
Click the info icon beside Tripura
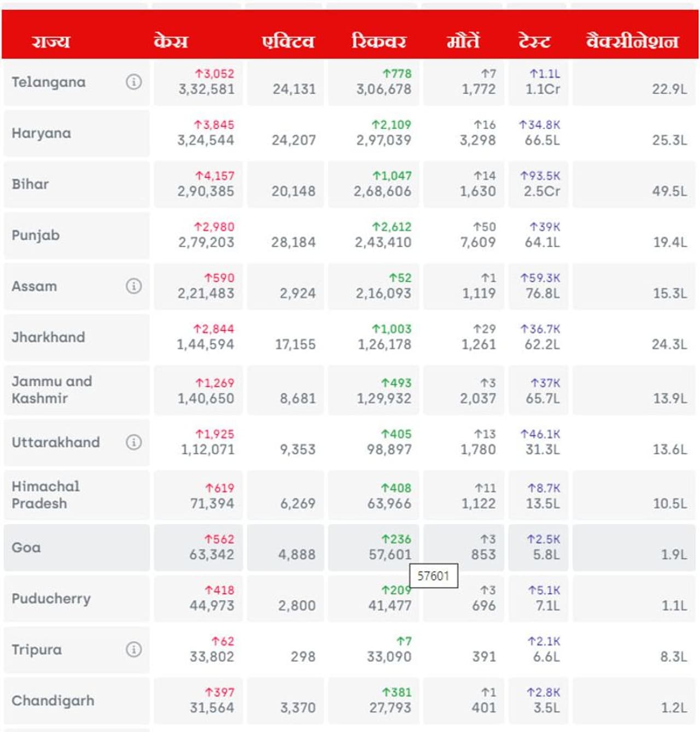click(x=133, y=649)
